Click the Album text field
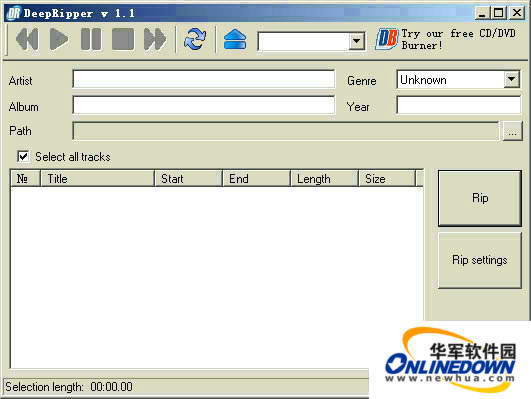 [x=204, y=105]
